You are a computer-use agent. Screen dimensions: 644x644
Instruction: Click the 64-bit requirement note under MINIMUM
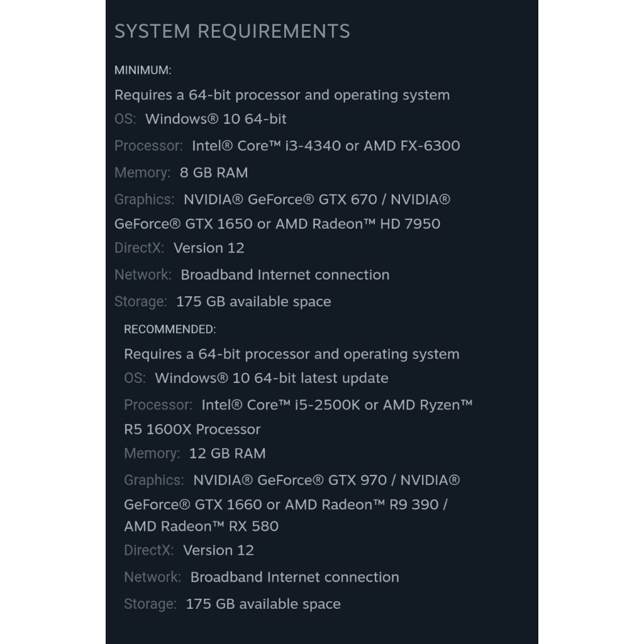pos(282,96)
